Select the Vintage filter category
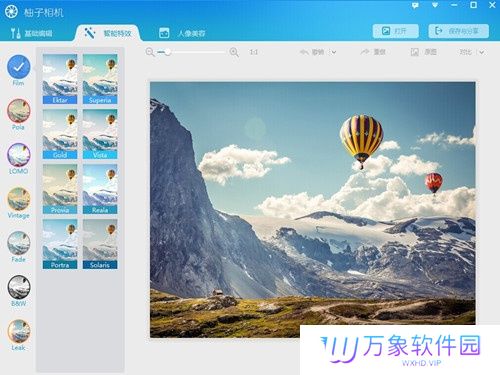500x375 pixels. [x=19, y=199]
